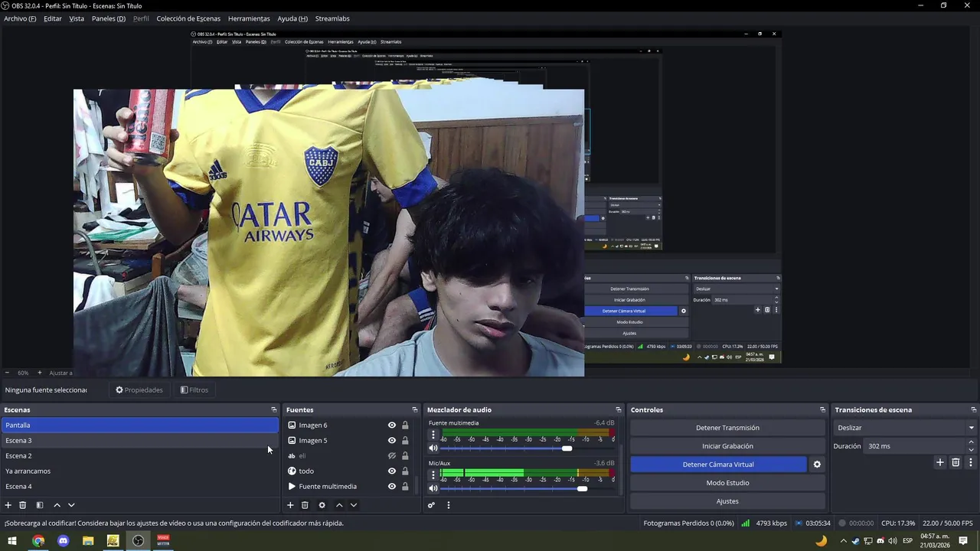Viewport: 980px width, 551px height.
Task: Open advanced audio properties gears icon
Action: (431, 505)
